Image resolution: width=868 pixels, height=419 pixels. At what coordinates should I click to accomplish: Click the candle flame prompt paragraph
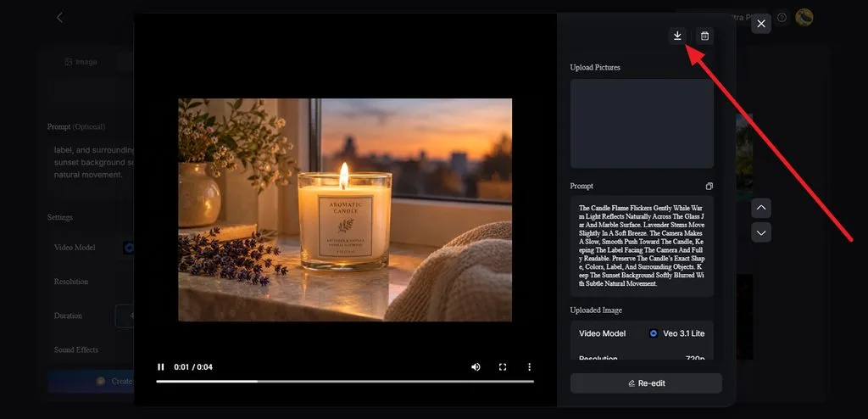click(642, 245)
